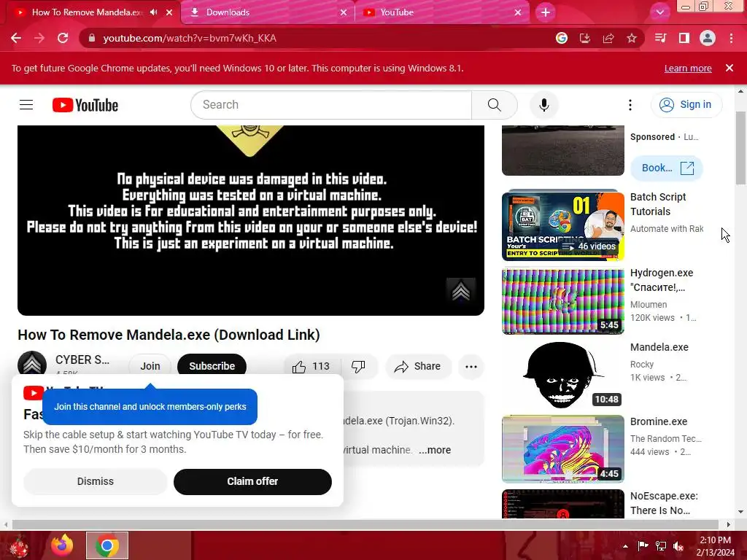Open the media controls icon in toolbar
Screen dimensions: 747x560
[x=660, y=38]
